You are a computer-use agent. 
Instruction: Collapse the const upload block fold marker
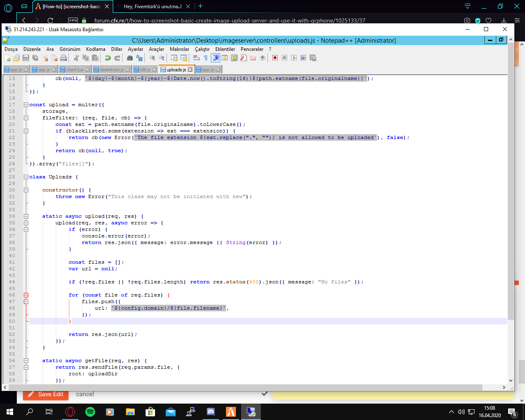pos(26,105)
